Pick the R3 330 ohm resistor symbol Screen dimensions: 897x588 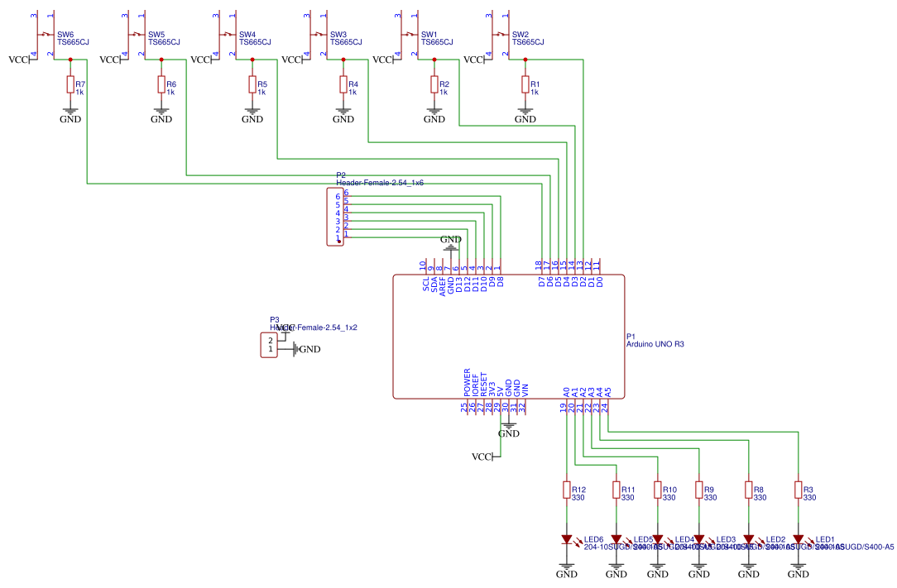point(799,490)
